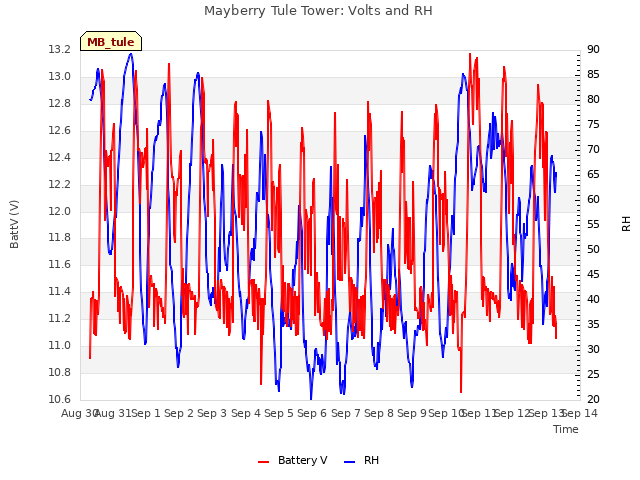Click the 11.4 left axis tick label

pyautogui.click(x=59, y=291)
